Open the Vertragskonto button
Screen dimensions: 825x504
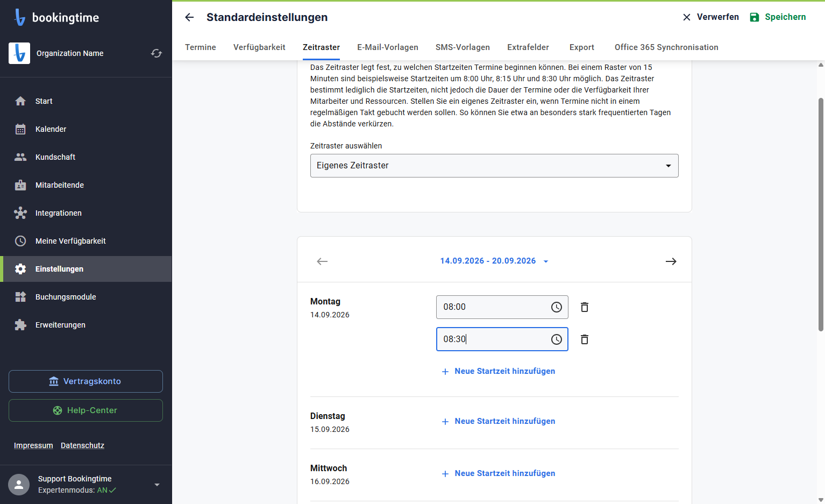point(86,381)
